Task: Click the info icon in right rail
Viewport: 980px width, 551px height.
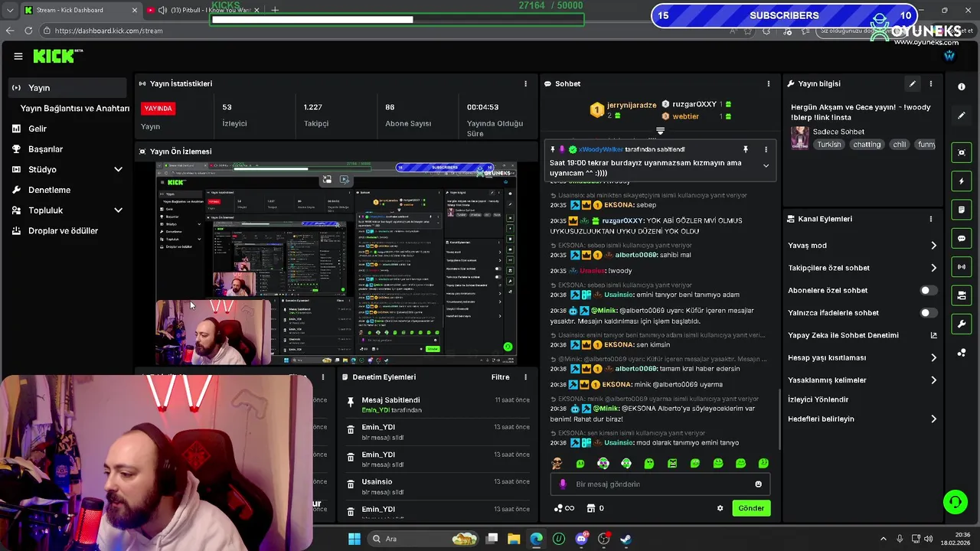Action: click(x=962, y=86)
